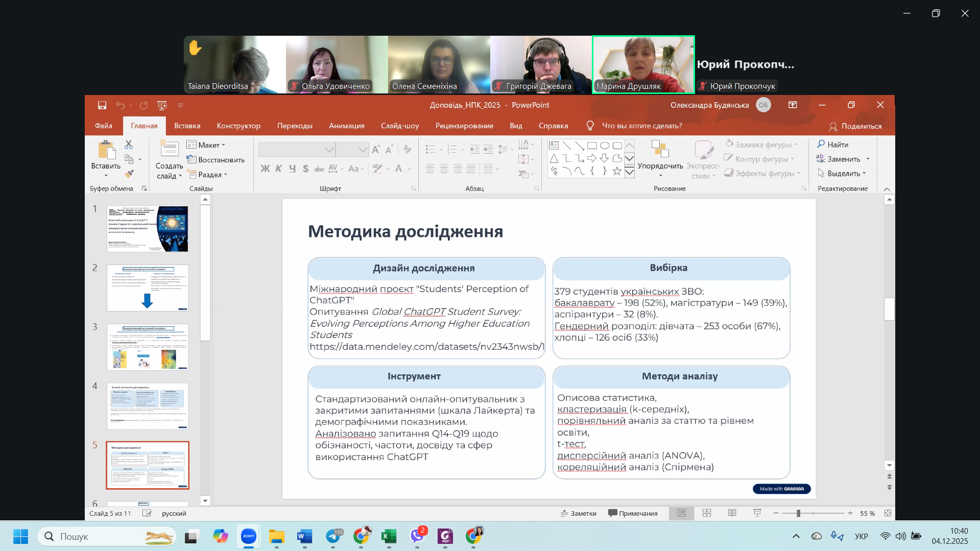Toggle Заметки notes pane
The height and width of the screenshot is (551, 980).
[x=578, y=513]
